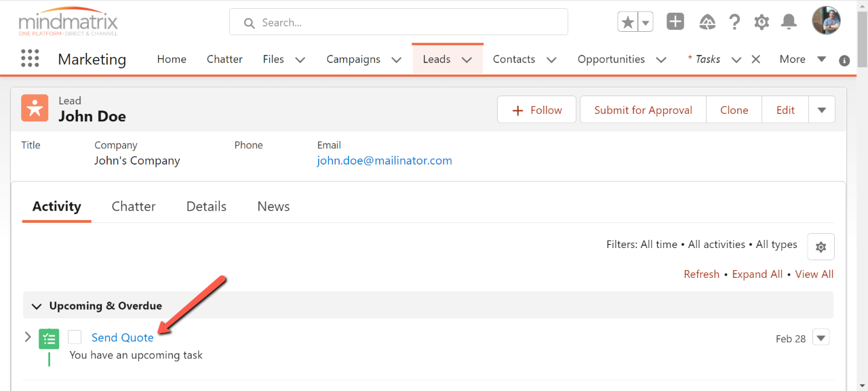Screen dimensions: 868x391
Task: Open the Send Quote task actions dropdown
Action: click(x=821, y=337)
